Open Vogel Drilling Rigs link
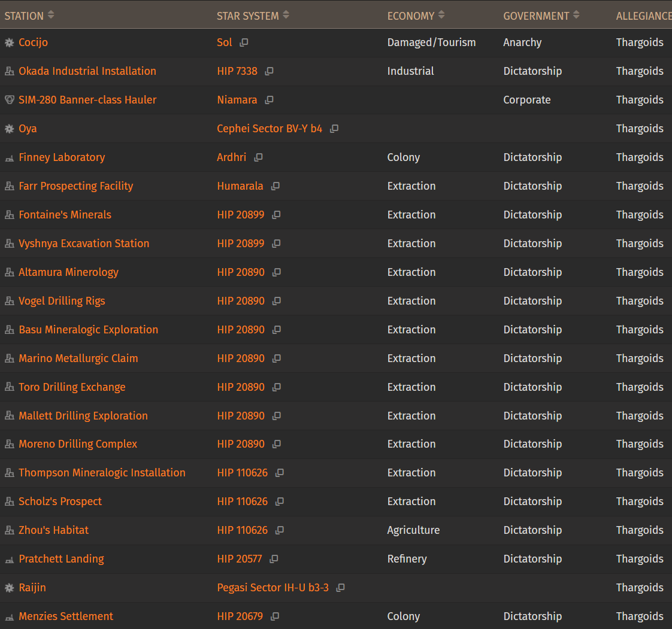Image resolution: width=672 pixels, height=629 pixels. (62, 300)
